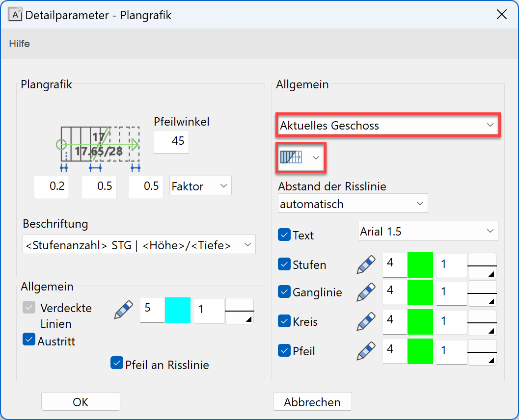Confirm with the OK button
This screenshot has height=420, width=519.
[x=81, y=402]
